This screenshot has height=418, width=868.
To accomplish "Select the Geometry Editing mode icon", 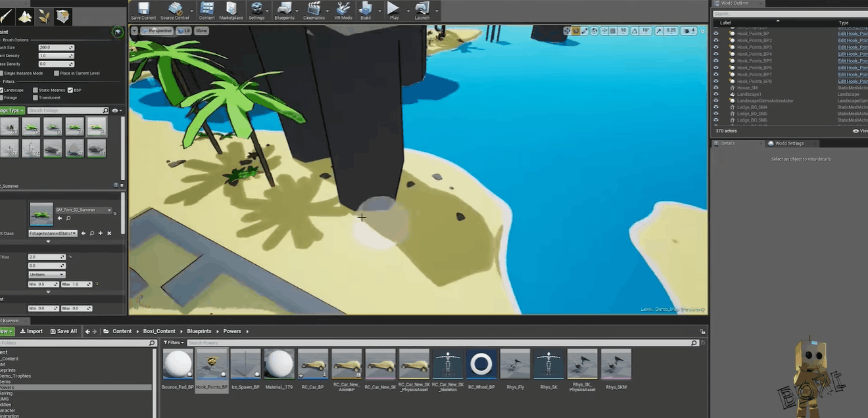I will [x=63, y=17].
